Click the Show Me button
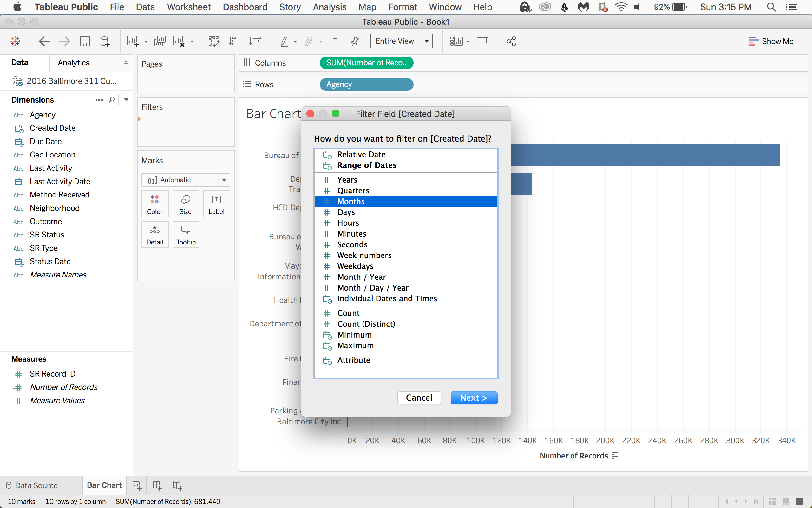 click(771, 41)
